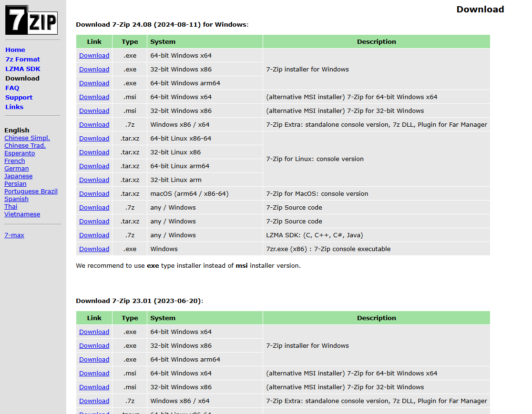The width and height of the screenshot is (532, 414).
Task: Download 23.01 .msi for 32-bit Windows x86
Action: click(x=94, y=387)
